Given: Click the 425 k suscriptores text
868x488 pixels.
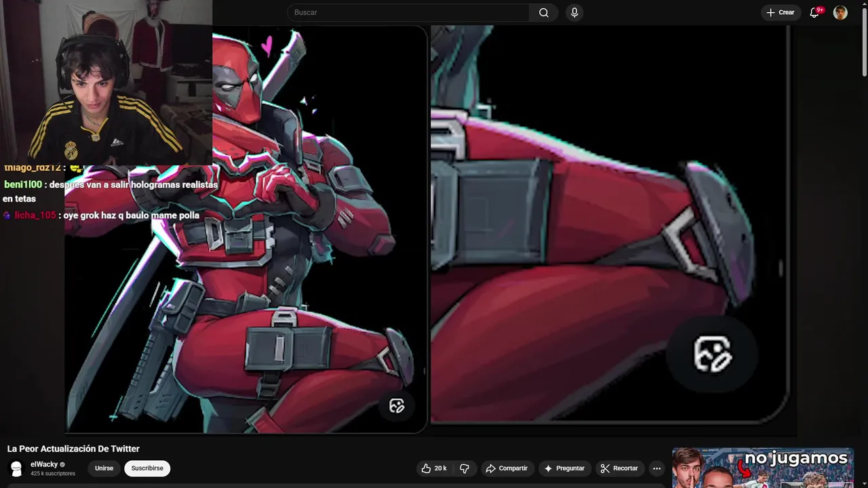Looking at the screenshot, I should pos(53,474).
